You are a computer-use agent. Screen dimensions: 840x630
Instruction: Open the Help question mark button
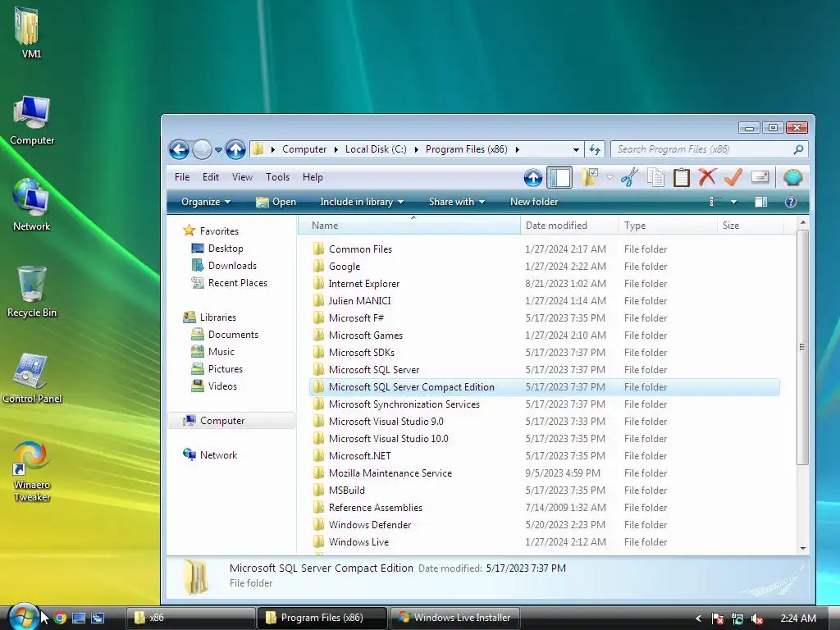pos(790,202)
